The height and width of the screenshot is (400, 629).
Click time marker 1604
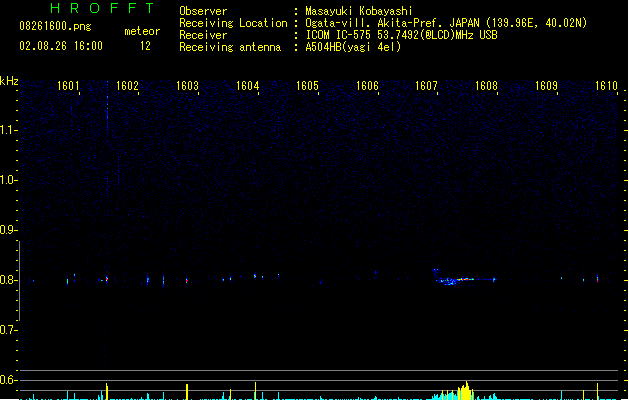click(247, 86)
